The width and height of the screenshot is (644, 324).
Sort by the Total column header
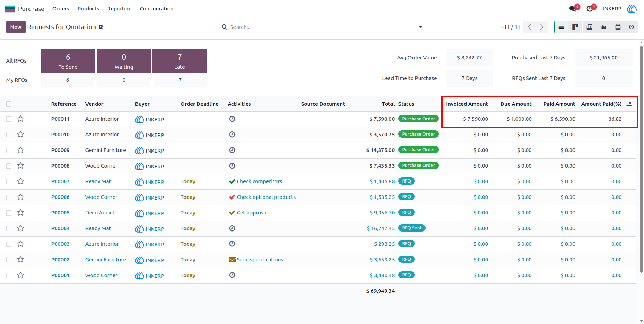pos(388,104)
